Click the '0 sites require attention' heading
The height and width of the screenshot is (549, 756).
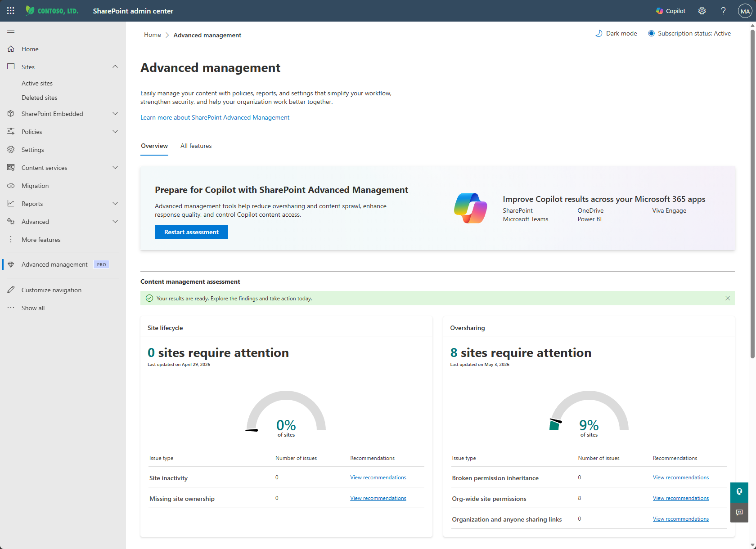point(218,353)
